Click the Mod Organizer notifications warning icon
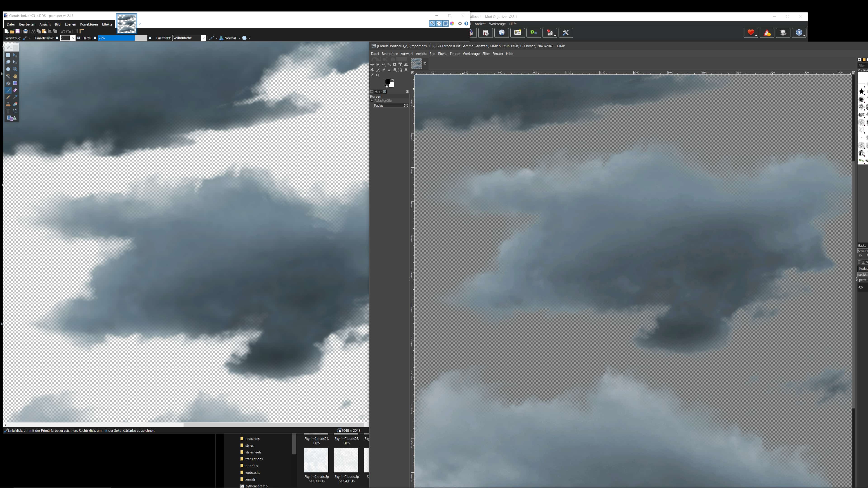The width and height of the screenshot is (868, 488). click(767, 33)
